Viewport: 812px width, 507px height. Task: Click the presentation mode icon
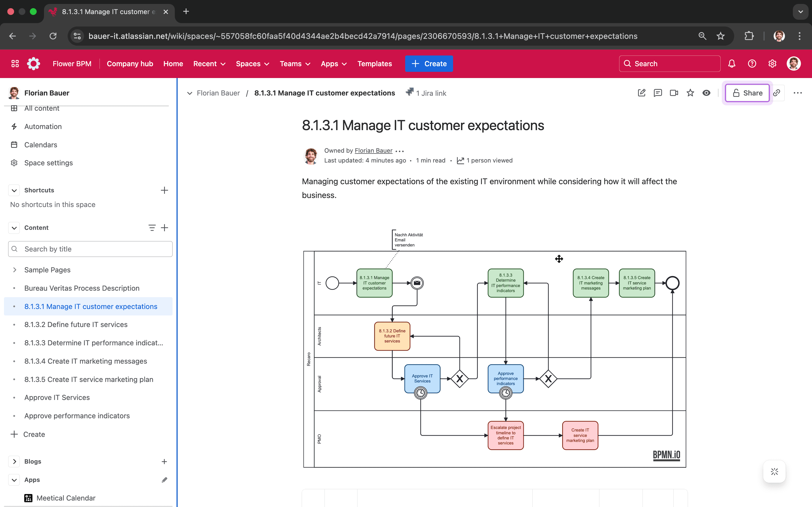[x=674, y=92]
